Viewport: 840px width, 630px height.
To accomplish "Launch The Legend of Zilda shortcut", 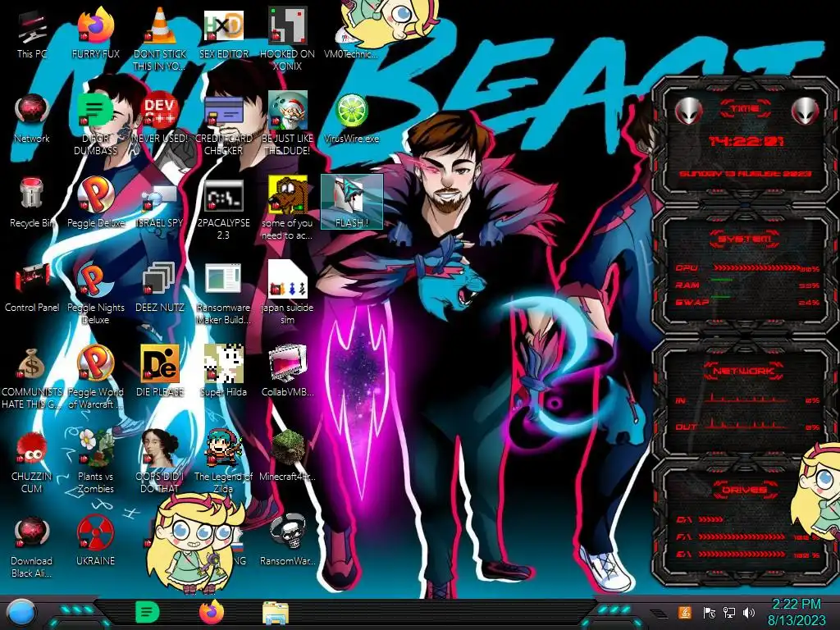I will coord(223,462).
